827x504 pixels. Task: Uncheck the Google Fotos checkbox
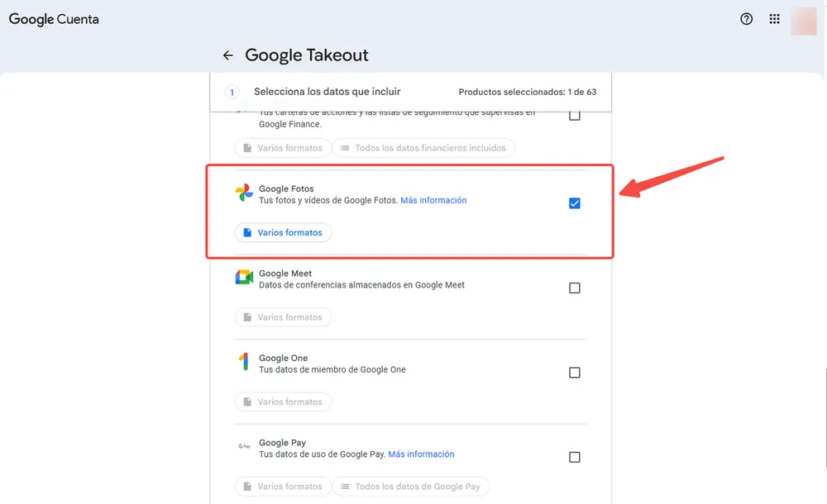point(575,203)
